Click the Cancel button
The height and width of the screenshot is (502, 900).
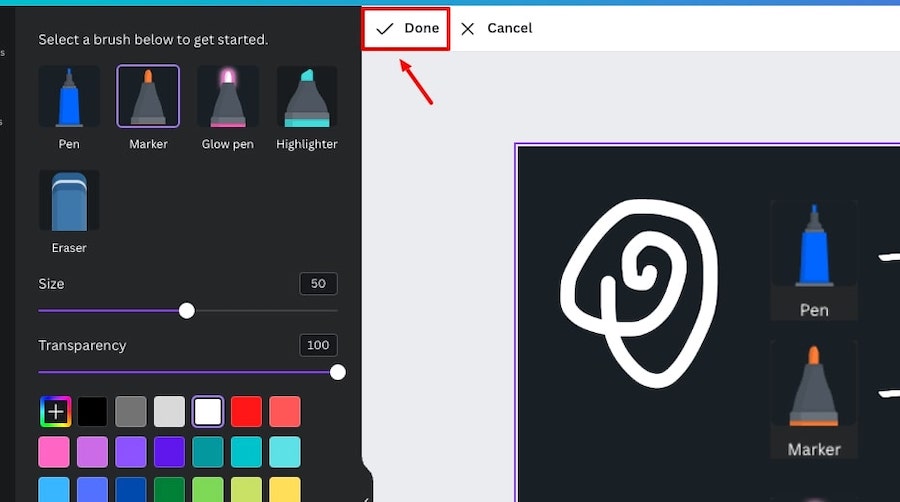point(497,28)
